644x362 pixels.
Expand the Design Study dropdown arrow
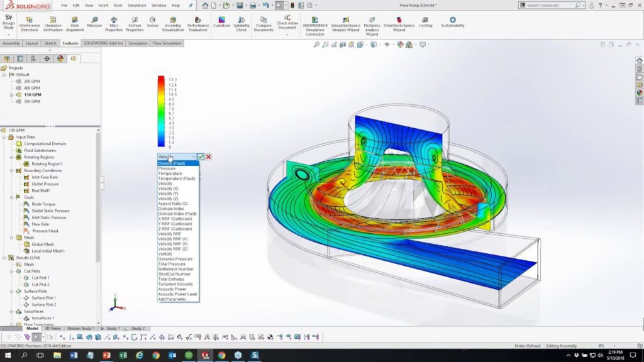pyautogui.click(x=8, y=35)
